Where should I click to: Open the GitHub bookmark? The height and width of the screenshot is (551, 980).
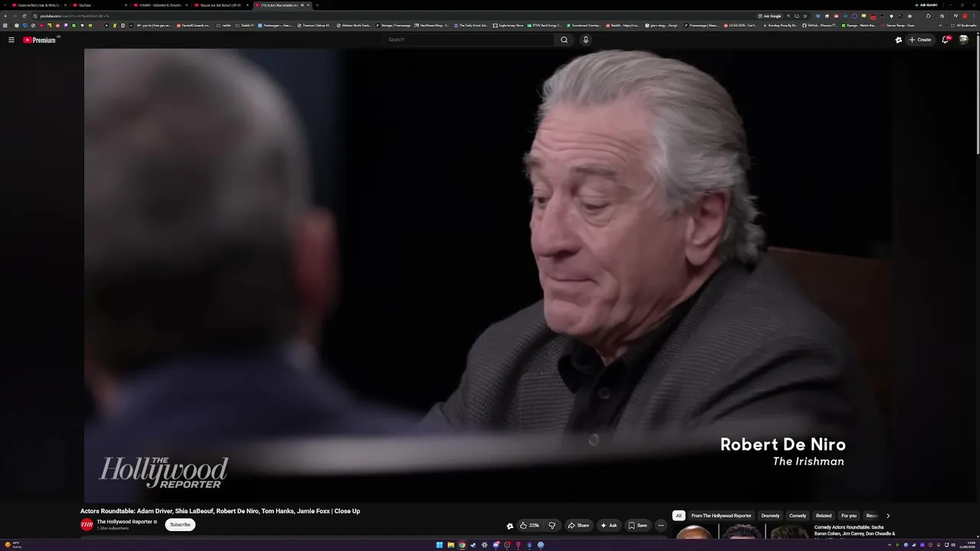pos(820,25)
